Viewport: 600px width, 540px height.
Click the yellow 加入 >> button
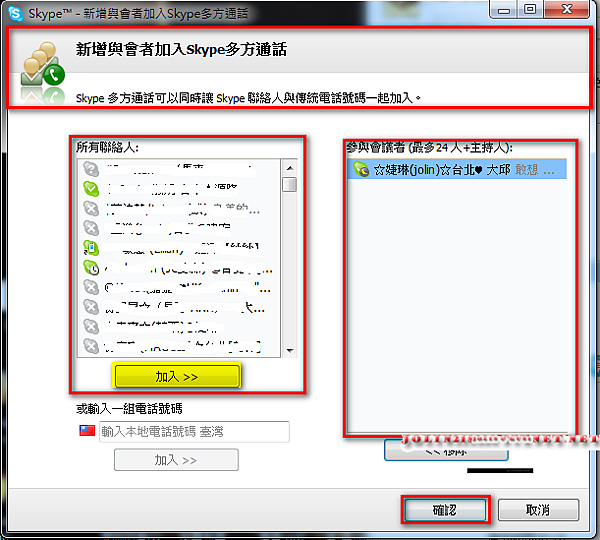click(x=177, y=376)
